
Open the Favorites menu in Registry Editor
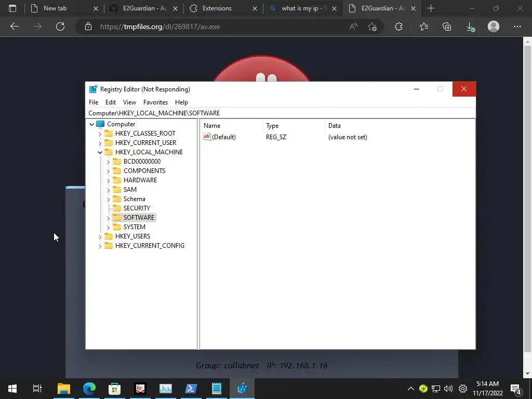155,102
